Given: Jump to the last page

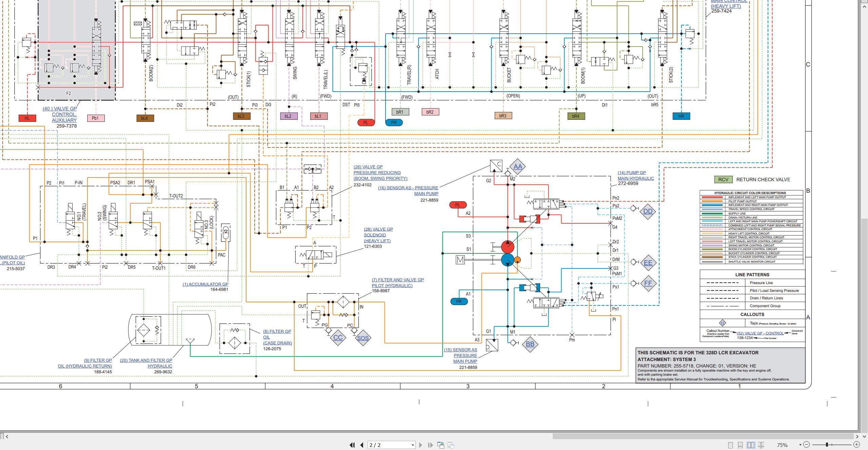Looking at the screenshot, I should pyautogui.click(x=431, y=445).
